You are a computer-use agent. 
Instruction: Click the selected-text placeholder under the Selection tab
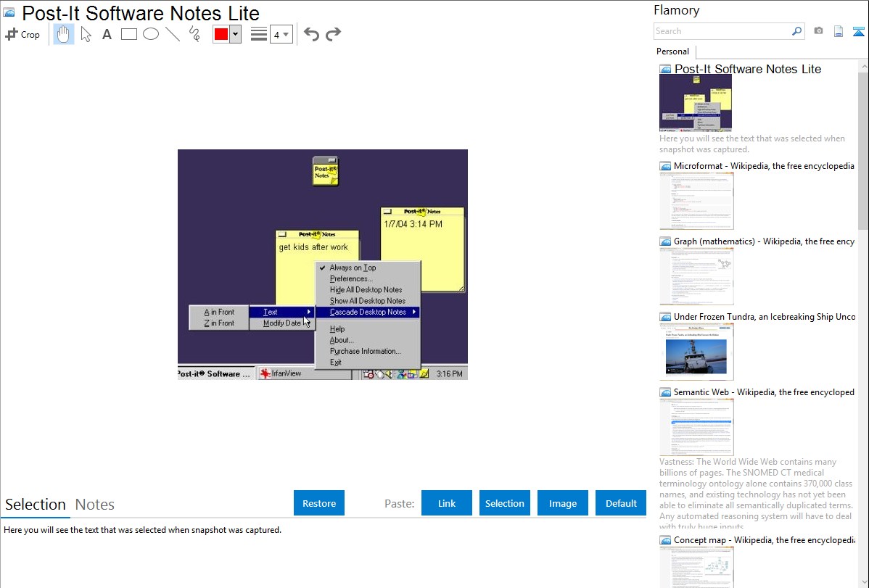point(142,530)
